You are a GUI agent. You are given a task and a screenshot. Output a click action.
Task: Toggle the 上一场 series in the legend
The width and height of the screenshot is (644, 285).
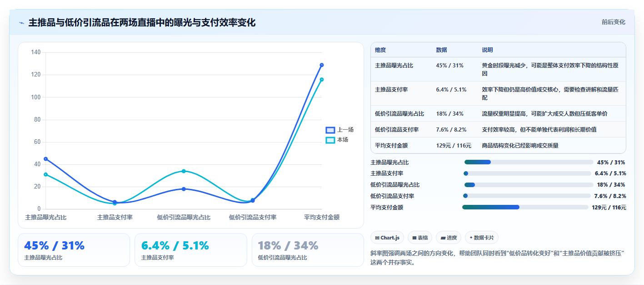(340, 130)
